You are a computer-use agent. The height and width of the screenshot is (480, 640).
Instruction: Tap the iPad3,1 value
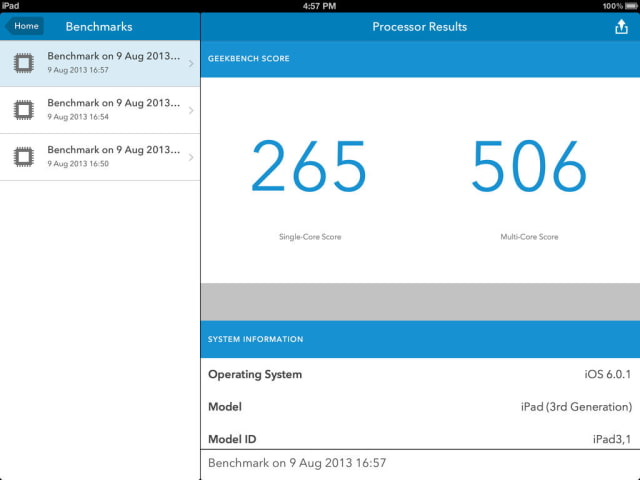pos(612,439)
